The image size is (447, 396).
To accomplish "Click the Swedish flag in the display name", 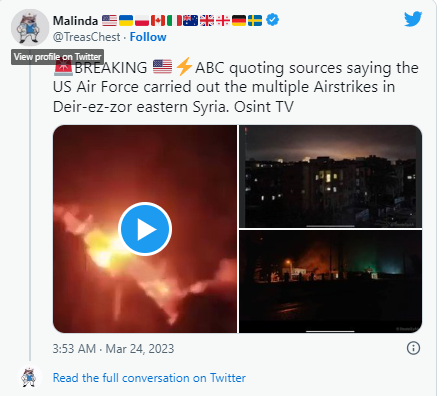I will [255, 20].
